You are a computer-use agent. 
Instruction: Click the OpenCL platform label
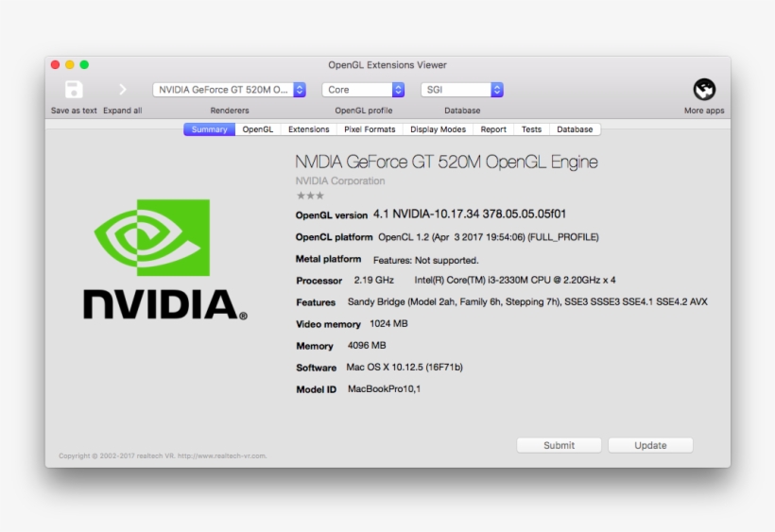coord(335,237)
